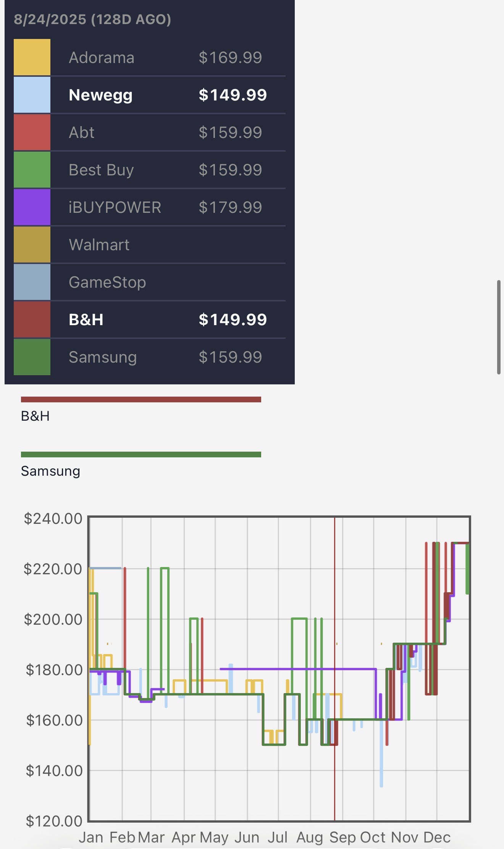Select the green Best Buy color swatch
Image resolution: width=504 pixels, height=849 pixels.
(32, 170)
